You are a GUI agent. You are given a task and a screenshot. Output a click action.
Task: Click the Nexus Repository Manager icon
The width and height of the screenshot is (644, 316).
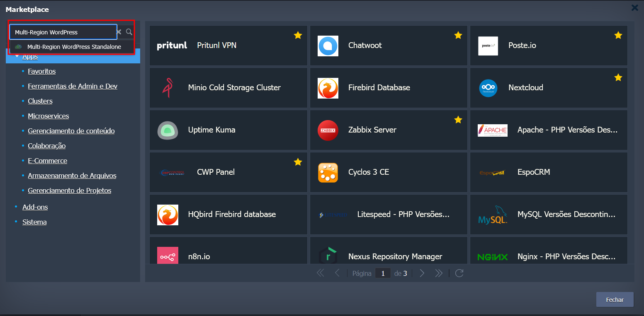328,256
